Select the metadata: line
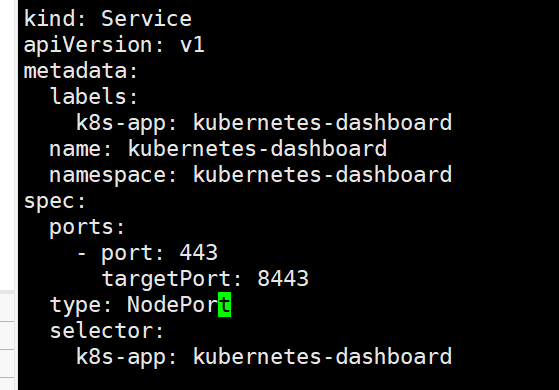This screenshot has height=390, width=559. click(x=81, y=71)
